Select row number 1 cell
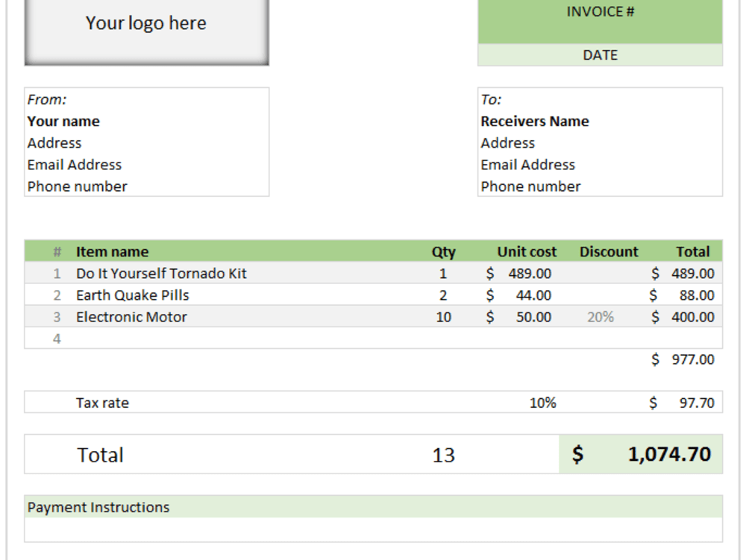 click(57, 274)
